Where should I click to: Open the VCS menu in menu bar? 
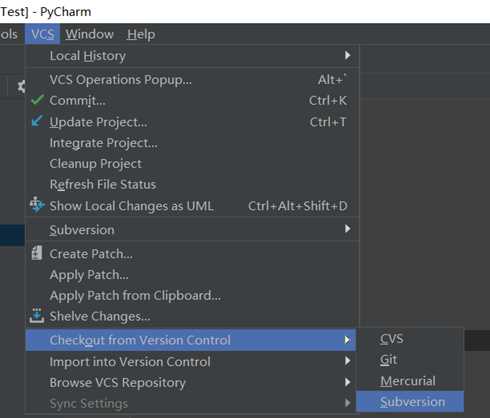pyautogui.click(x=43, y=34)
